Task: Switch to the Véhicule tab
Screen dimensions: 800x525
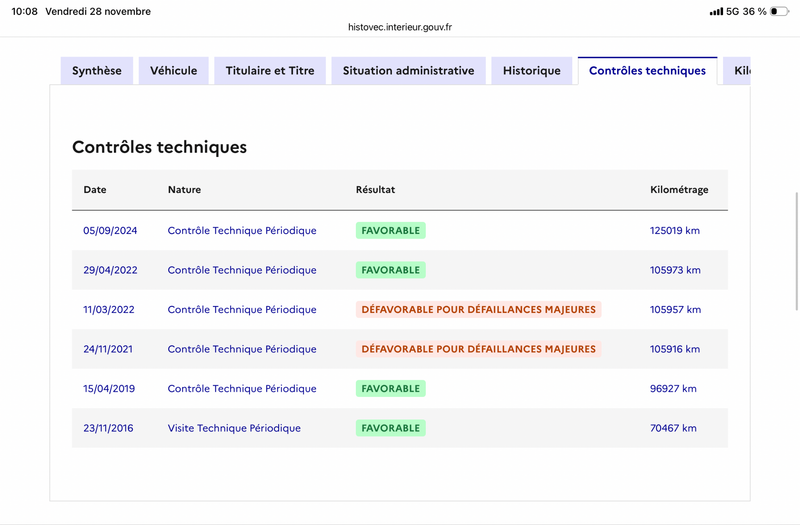Action: [173, 71]
